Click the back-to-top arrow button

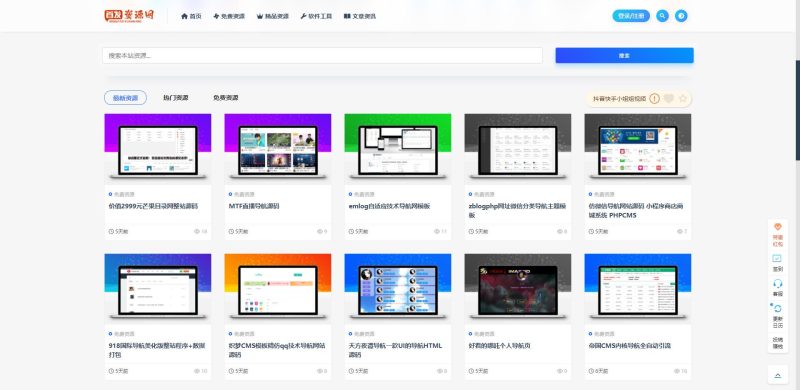[778, 375]
